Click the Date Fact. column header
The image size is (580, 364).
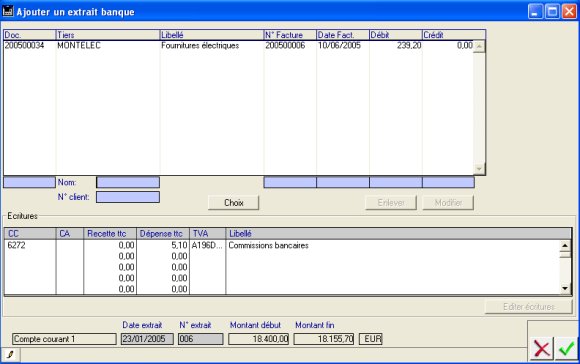tap(343, 35)
